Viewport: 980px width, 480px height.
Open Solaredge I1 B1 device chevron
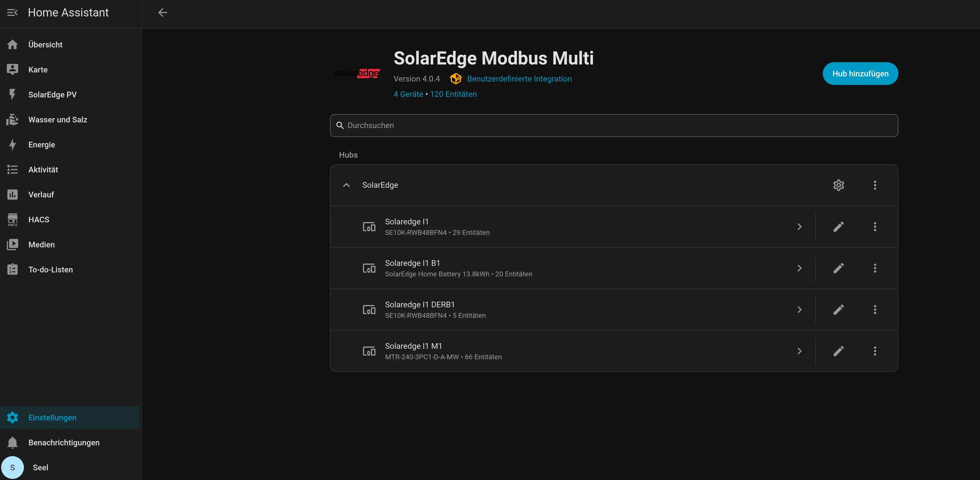(799, 268)
